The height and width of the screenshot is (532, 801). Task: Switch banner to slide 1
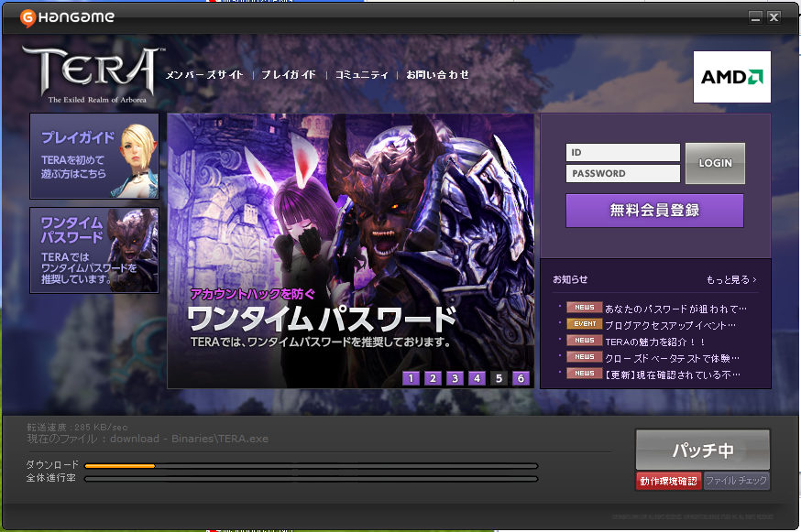point(411,378)
